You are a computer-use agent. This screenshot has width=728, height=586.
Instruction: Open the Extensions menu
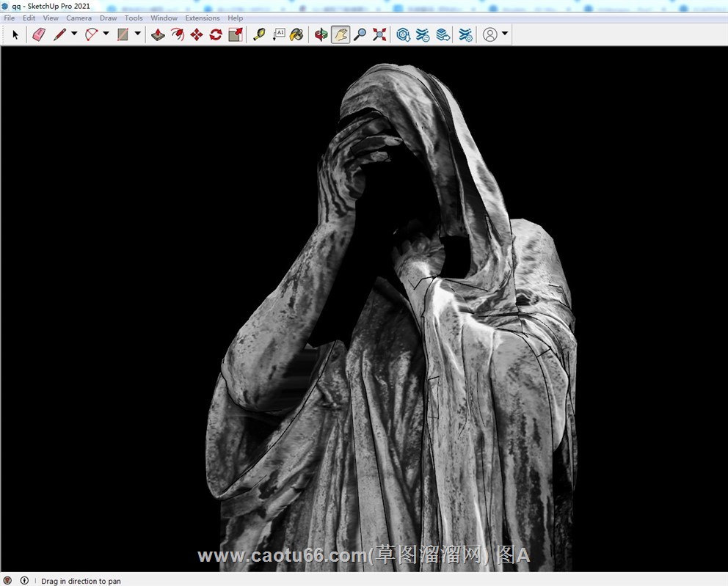203,18
